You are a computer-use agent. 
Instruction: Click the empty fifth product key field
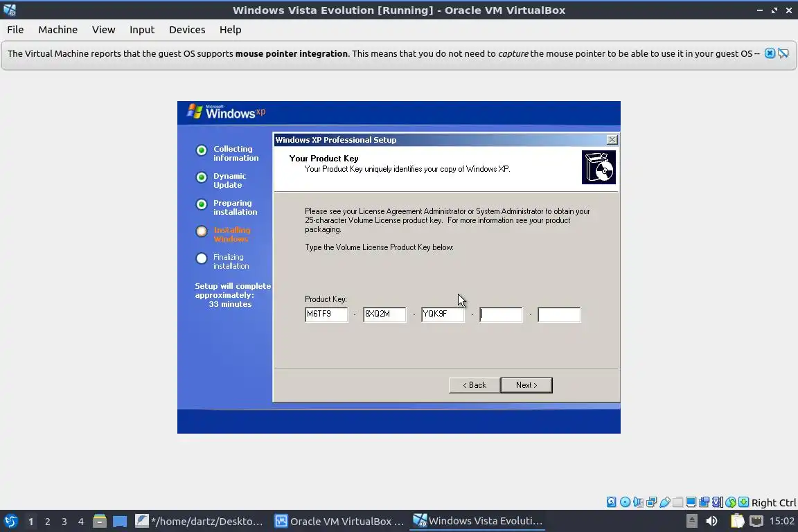(559, 314)
